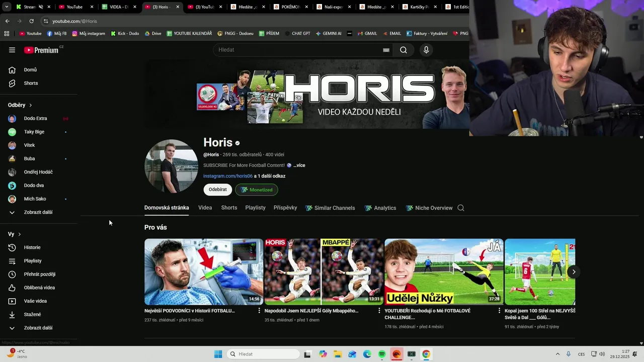Open instagram.com/horis06 link
644x362 pixels.
228,176
